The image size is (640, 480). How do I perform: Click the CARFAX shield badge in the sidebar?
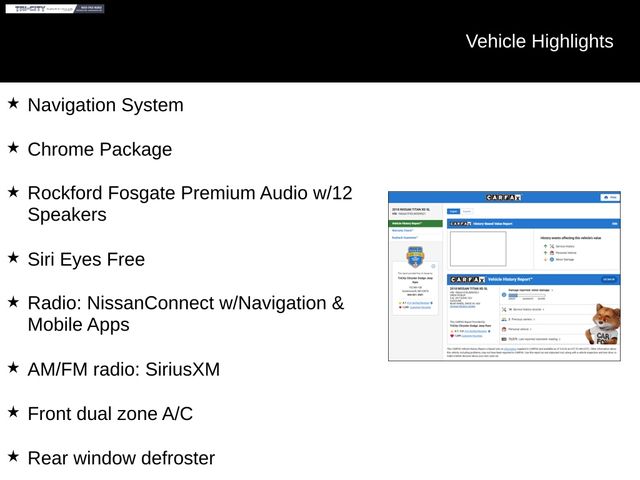pyautogui.click(x=415, y=257)
